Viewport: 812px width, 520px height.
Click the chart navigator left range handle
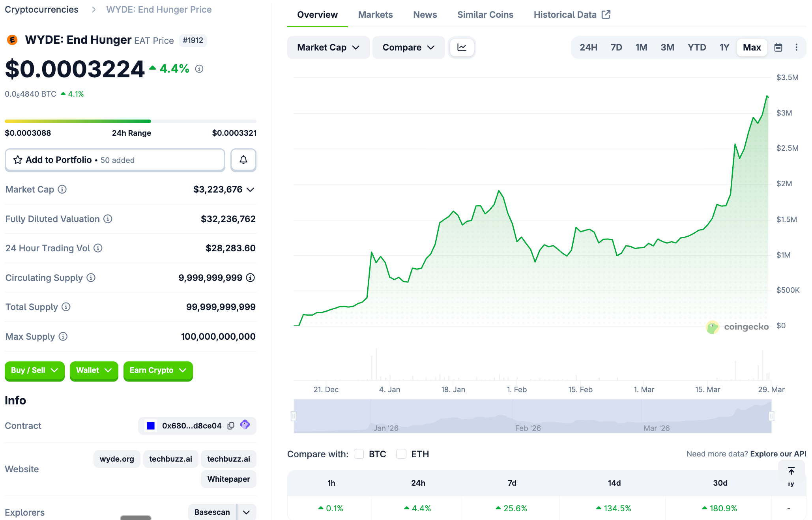294,416
